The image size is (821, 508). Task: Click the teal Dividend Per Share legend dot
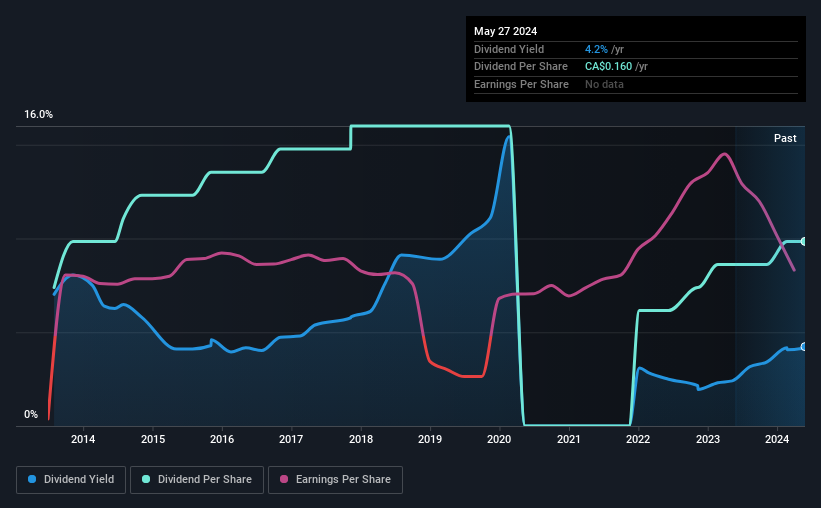point(146,479)
